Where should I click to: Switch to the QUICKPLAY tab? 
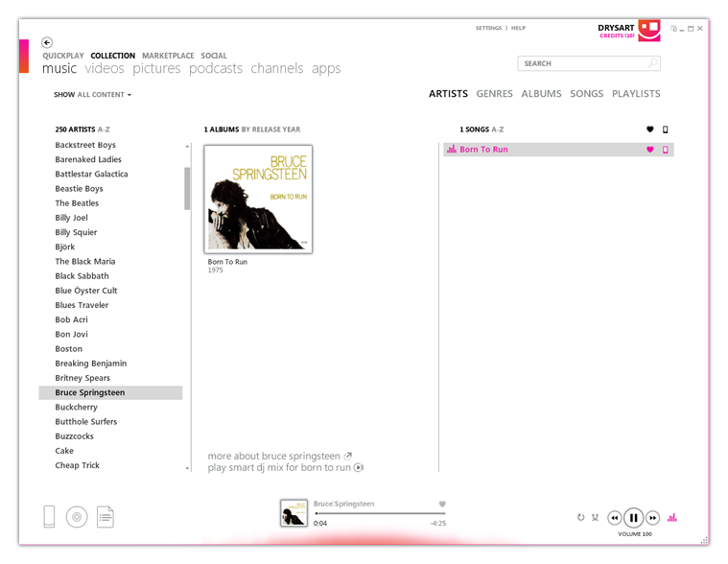tap(63, 56)
